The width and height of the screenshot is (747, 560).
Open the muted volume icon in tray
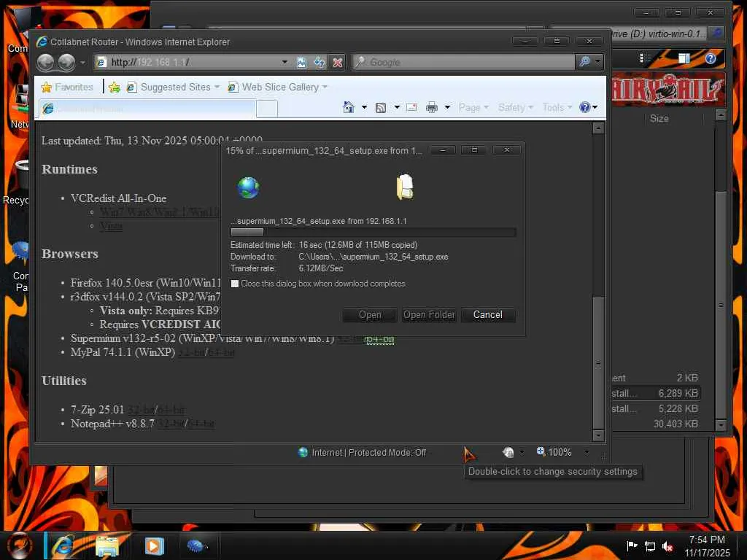pyautogui.click(x=668, y=547)
